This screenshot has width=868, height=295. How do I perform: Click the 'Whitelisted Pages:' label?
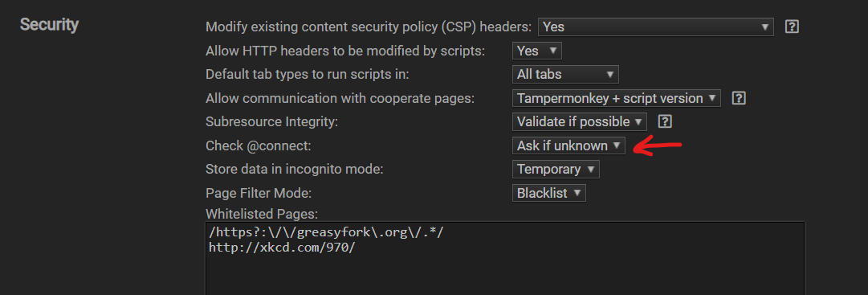tap(262, 214)
